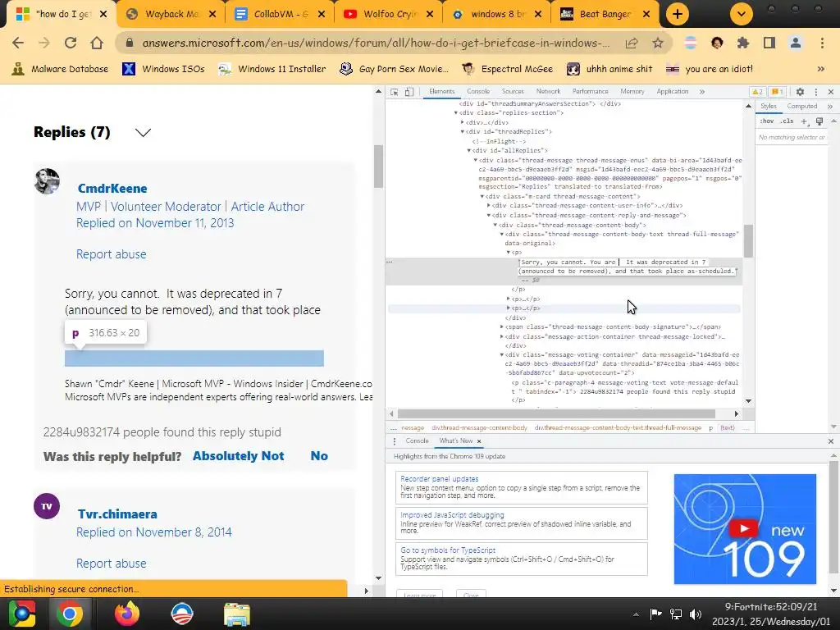Open Go to symbols for TypeScript link
Image resolution: width=840 pixels, height=630 pixels.
[448, 550]
